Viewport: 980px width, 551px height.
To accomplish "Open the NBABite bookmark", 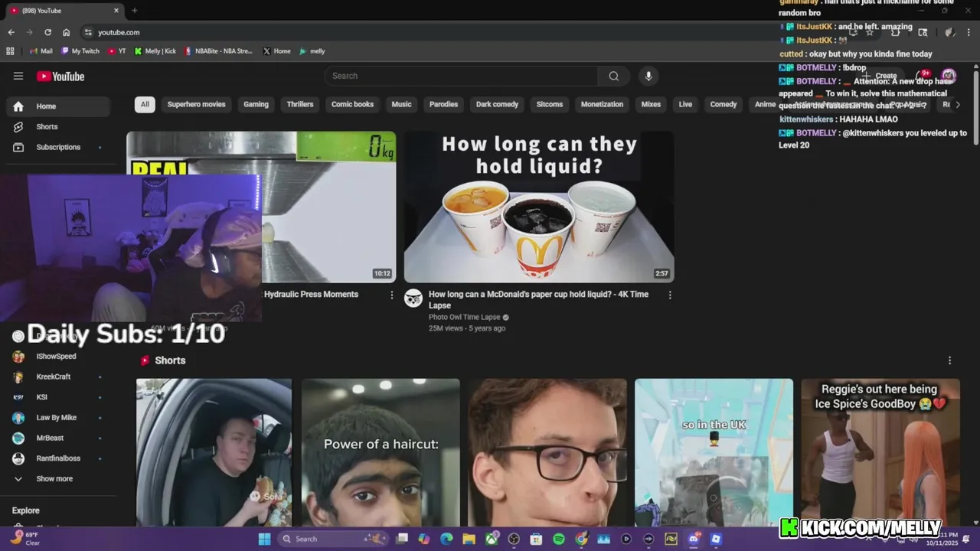I will click(x=217, y=51).
